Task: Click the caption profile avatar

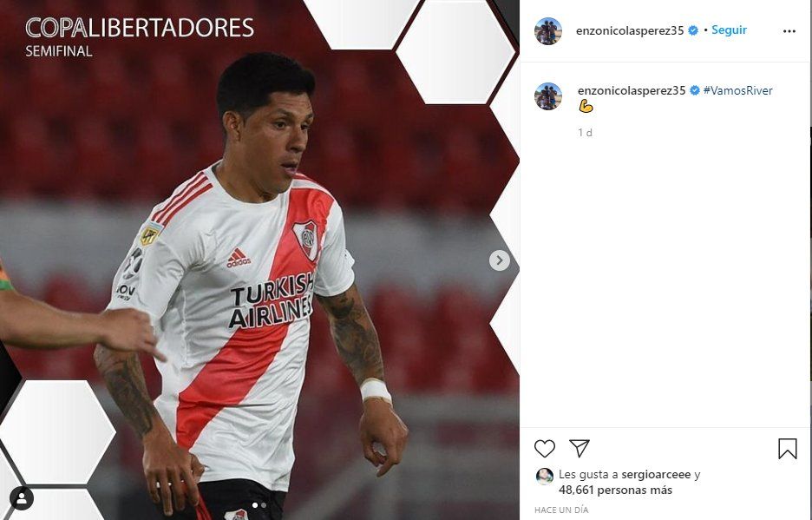Action: click(x=548, y=96)
